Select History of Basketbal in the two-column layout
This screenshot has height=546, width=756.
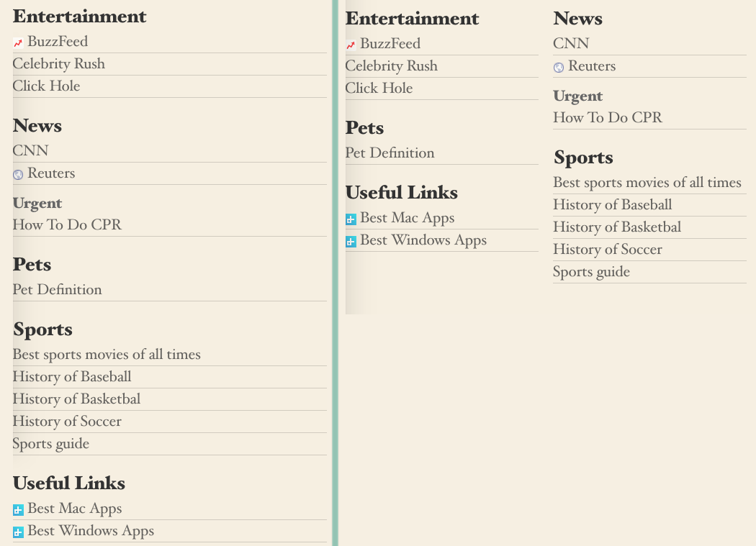pos(617,227)
